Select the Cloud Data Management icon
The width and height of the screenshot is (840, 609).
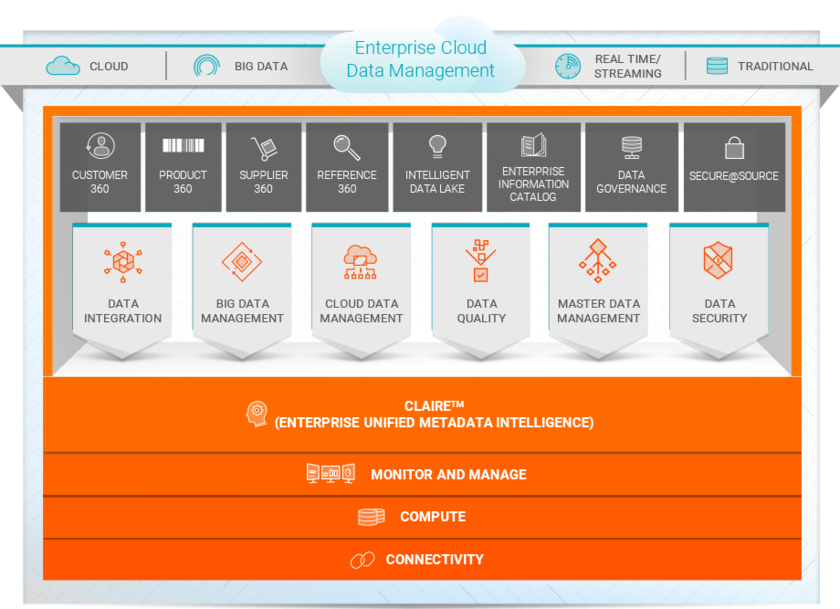coord(362,261)
